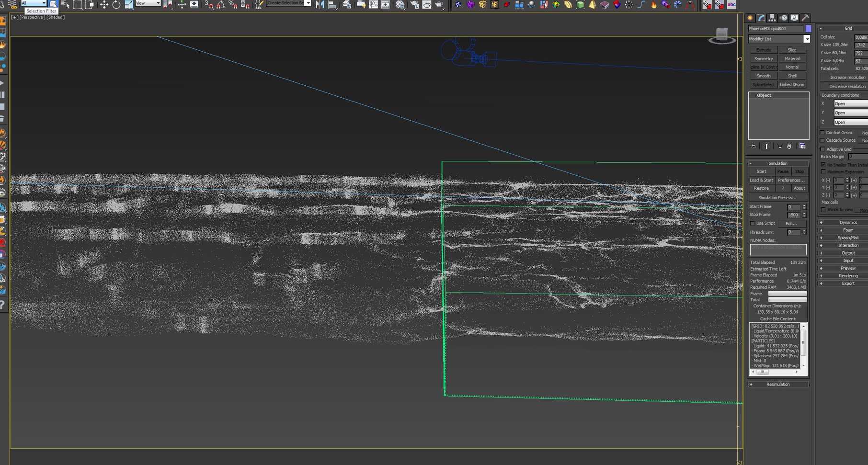This screenshot has width=868, height=465.
Task: Click the object color swatch
Action: [809, 29]
